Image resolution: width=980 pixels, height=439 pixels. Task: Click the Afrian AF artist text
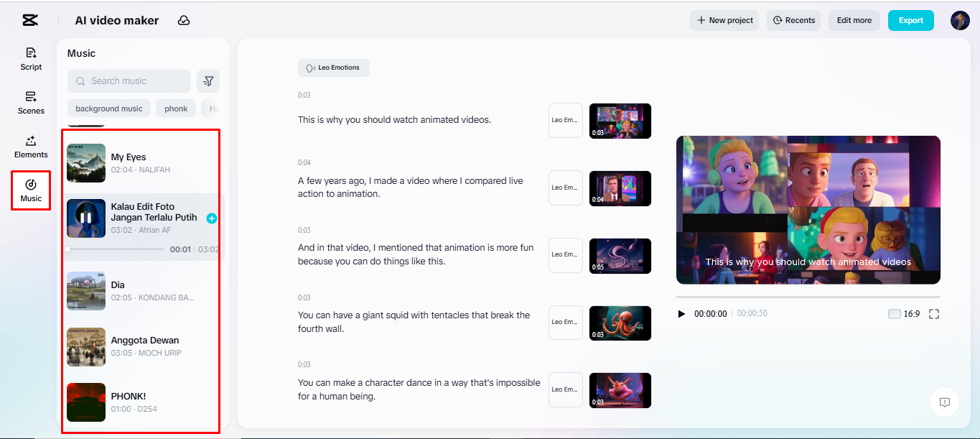pos(155,231)
